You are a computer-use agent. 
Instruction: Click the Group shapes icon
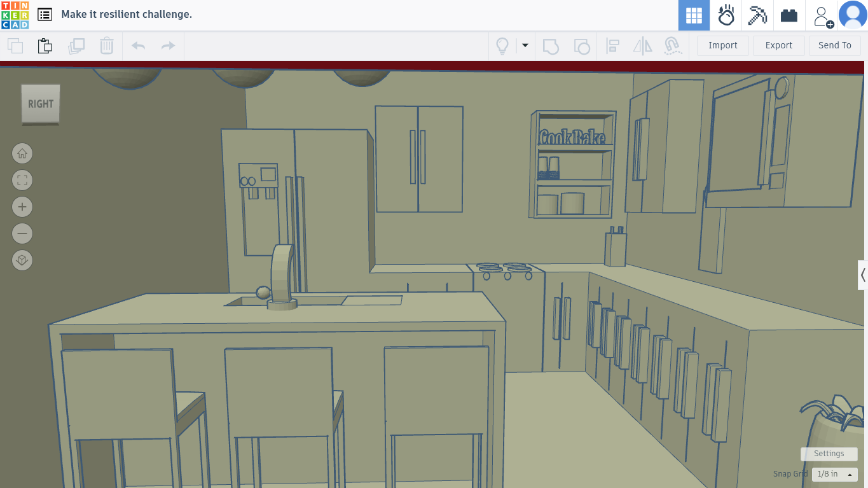pos(551,46)
